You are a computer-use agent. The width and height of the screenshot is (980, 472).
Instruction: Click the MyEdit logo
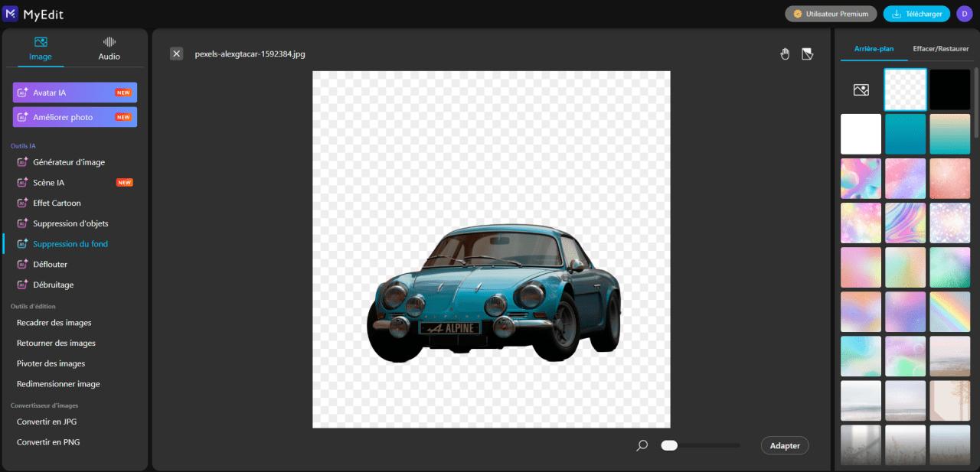tap(34, 13)
